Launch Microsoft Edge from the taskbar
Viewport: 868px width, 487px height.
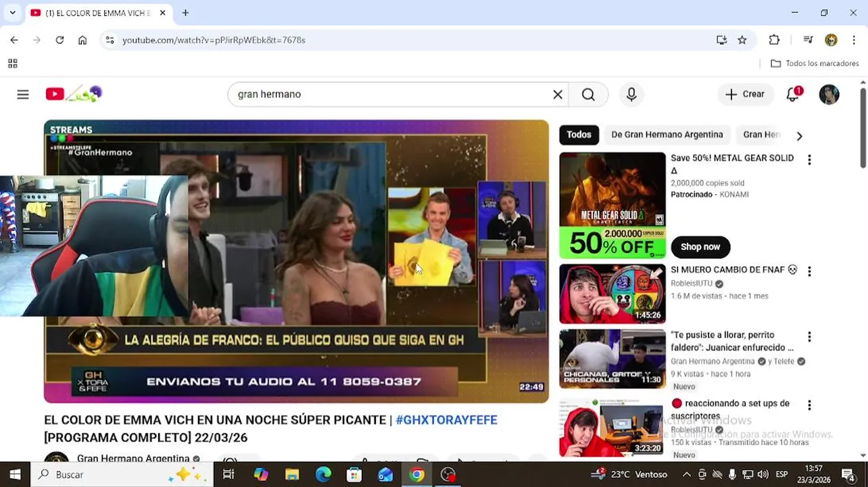(x=323, y=475)
